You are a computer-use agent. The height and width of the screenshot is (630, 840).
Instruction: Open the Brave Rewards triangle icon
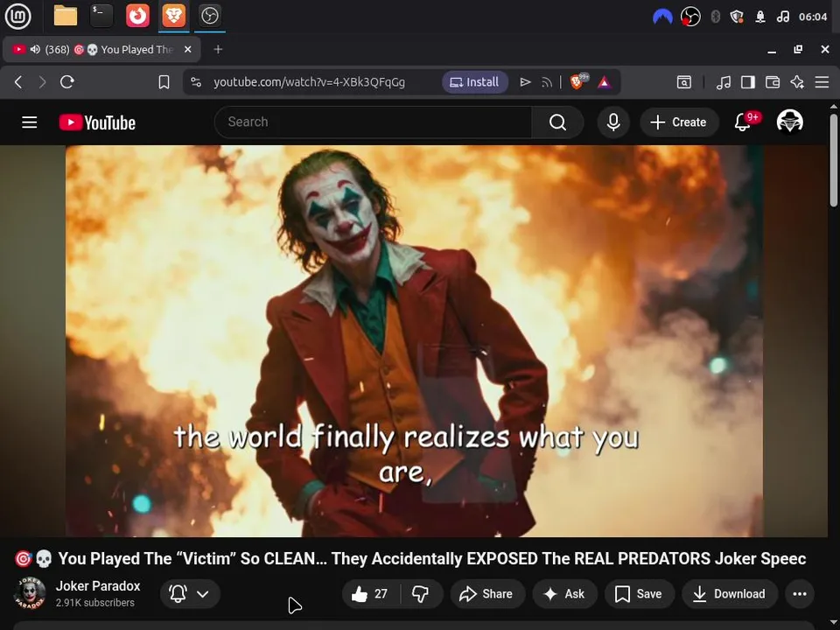[x=605, y=82]
